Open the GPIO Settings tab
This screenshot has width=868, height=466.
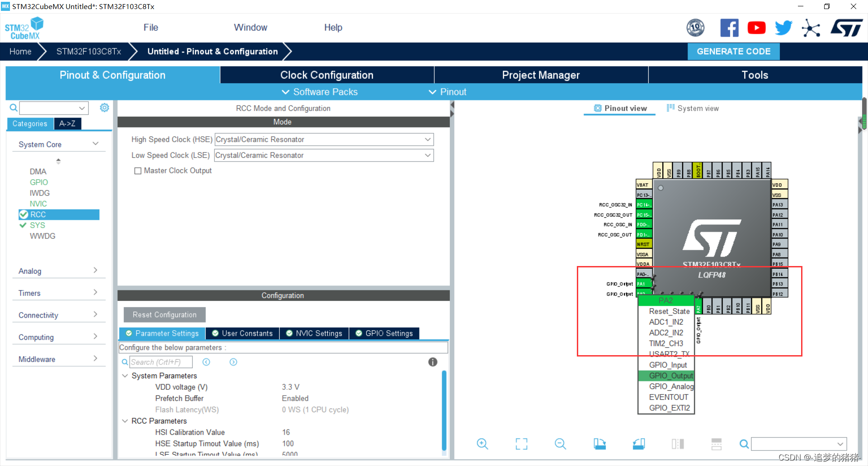(384, 333)
